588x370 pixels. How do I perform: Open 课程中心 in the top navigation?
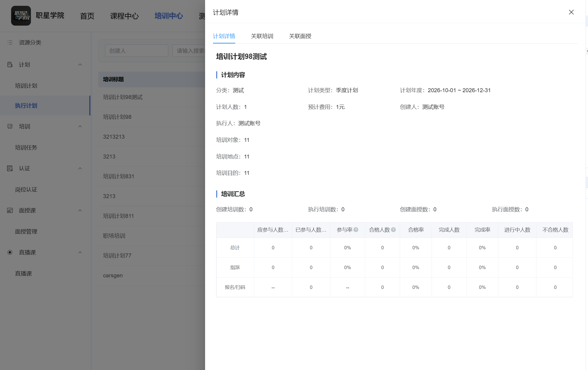click(x=124, y=16)
